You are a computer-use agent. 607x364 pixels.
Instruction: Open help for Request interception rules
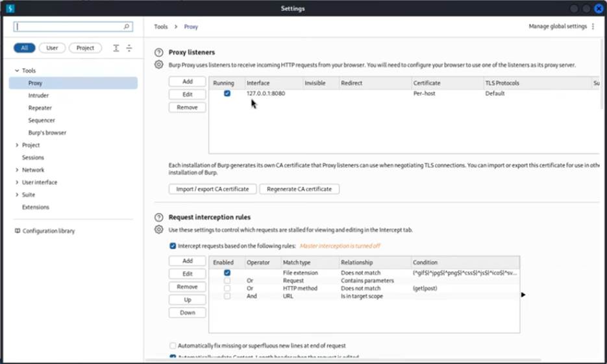(158, 217)
